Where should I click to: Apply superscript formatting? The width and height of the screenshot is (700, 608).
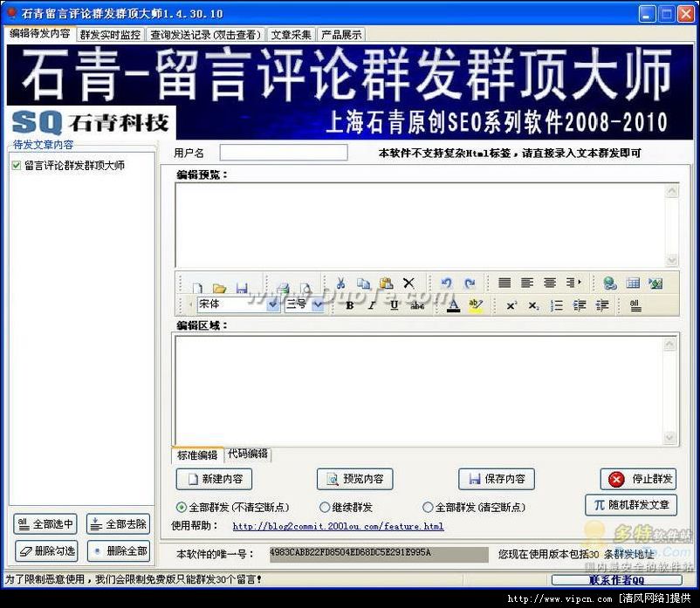(511, 305)
